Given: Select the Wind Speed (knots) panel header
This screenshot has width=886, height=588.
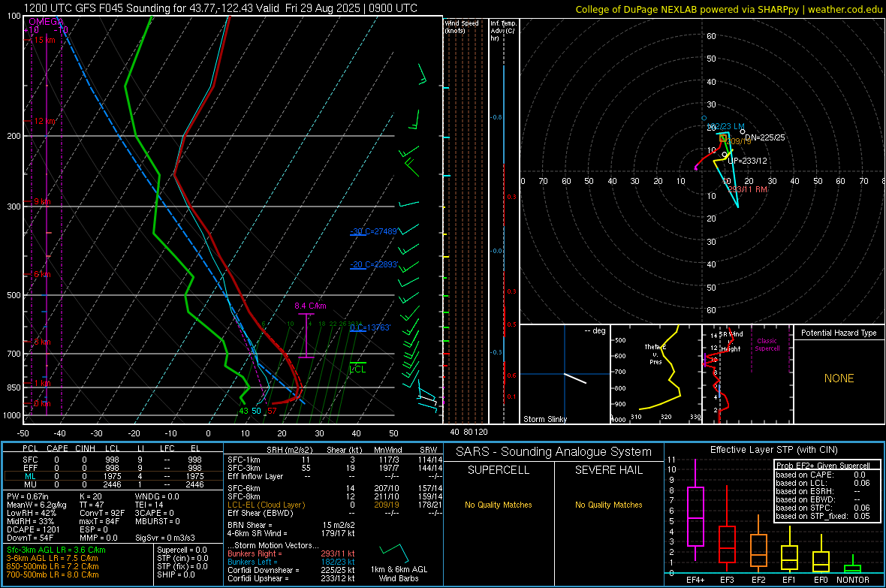Looking at the screenshot, I should (462, 26).
